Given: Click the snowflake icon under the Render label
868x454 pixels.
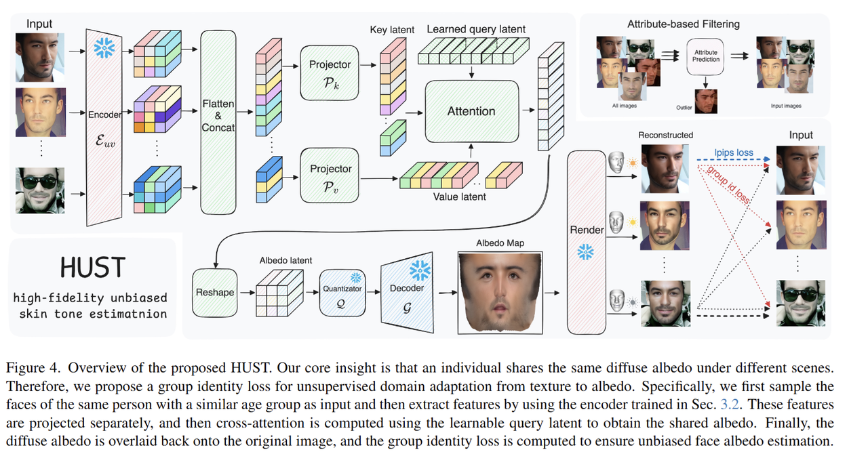Looking at the screenshot, I should 585,253.
